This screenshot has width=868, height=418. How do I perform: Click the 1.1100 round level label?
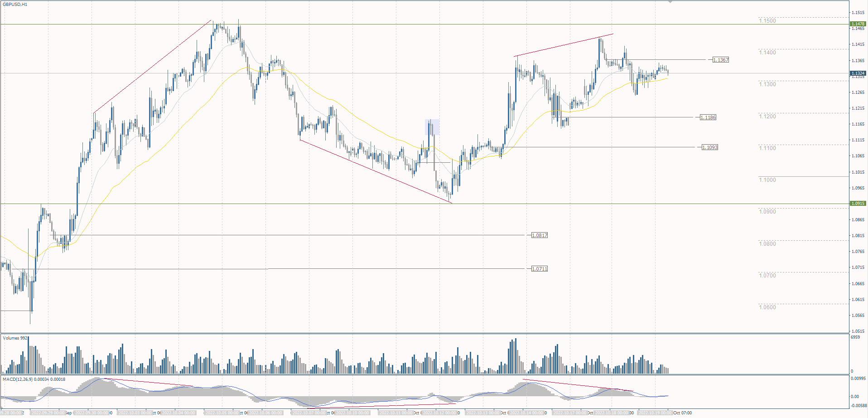tap(767, 148)
